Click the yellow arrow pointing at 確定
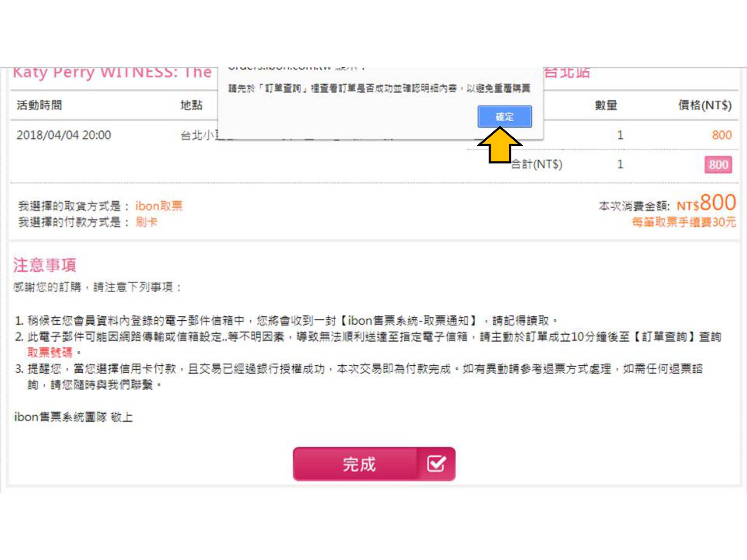747x560 pixels. click(500, 145)
